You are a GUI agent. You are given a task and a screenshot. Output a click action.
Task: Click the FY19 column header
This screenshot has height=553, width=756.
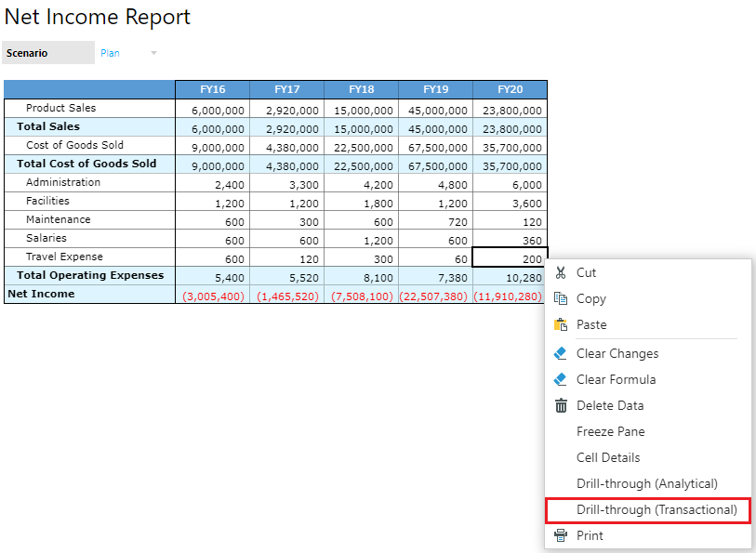point(435,89)
